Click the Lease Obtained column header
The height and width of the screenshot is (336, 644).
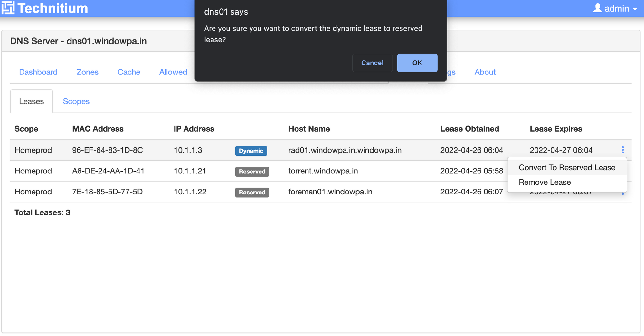pyautogui.click(x=470, y=129)
